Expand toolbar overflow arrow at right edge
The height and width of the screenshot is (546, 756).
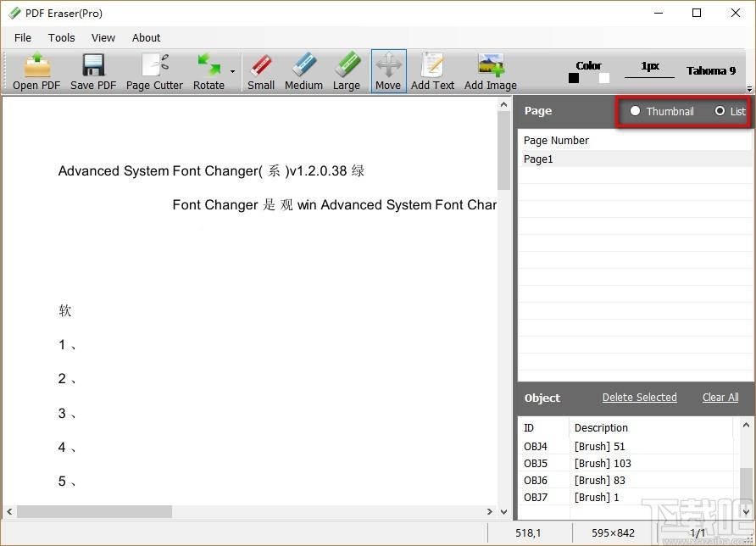(x=749, y=89)
